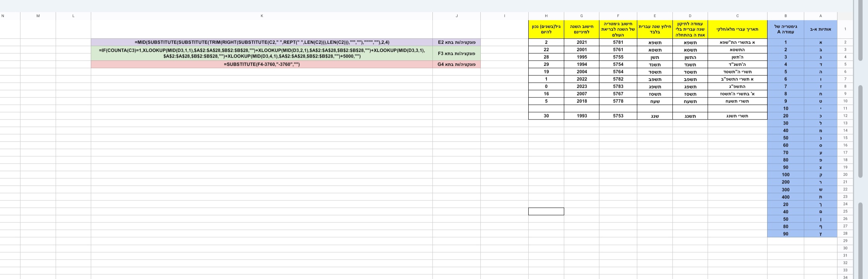Select year cell 2004
The width and height of the screenshot is (868, 279).
coord(582,72)
